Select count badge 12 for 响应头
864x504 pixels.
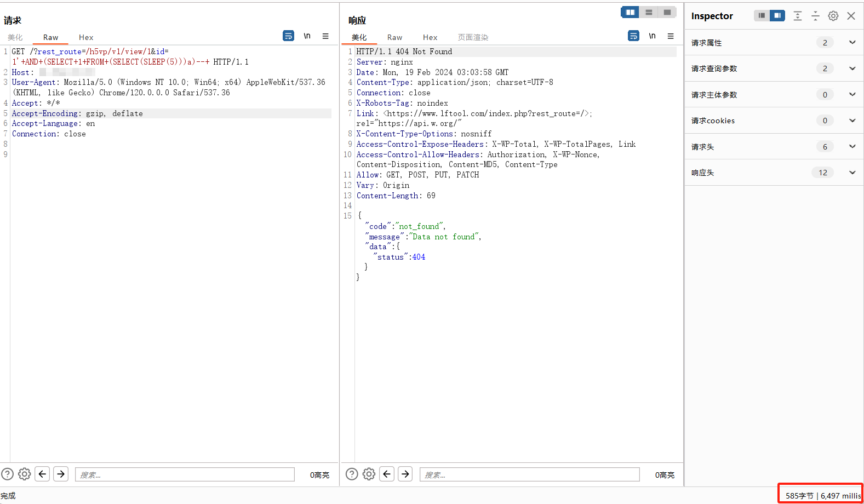pos(823,173)
